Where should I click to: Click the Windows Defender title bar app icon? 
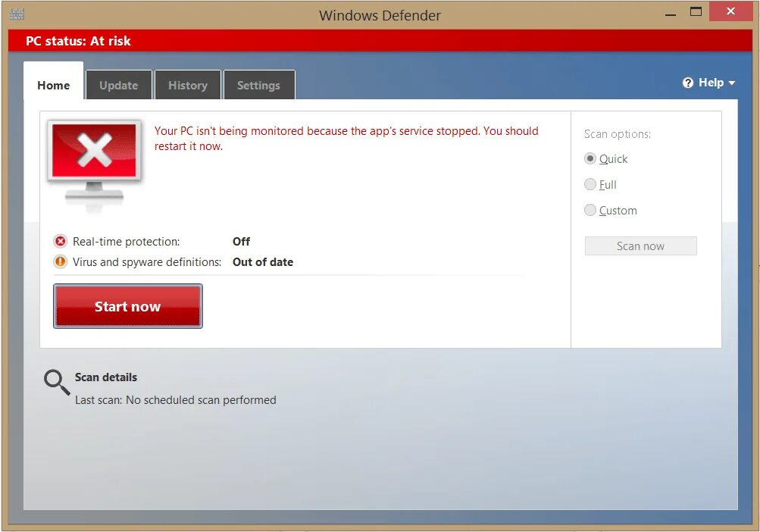click(x=17, y=14)
